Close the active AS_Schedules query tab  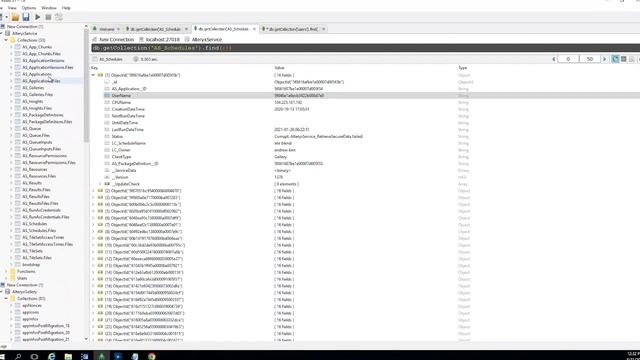254,29
